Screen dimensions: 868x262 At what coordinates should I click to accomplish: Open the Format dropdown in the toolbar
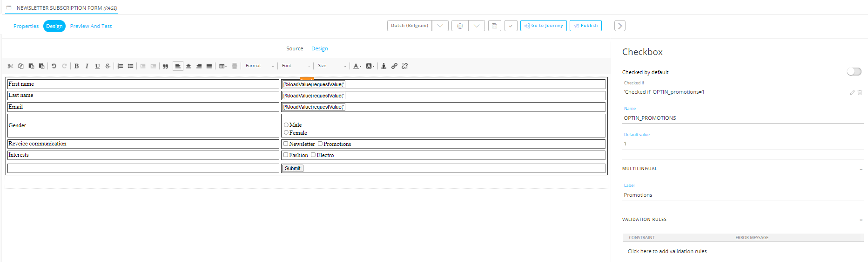click(260, 66)
